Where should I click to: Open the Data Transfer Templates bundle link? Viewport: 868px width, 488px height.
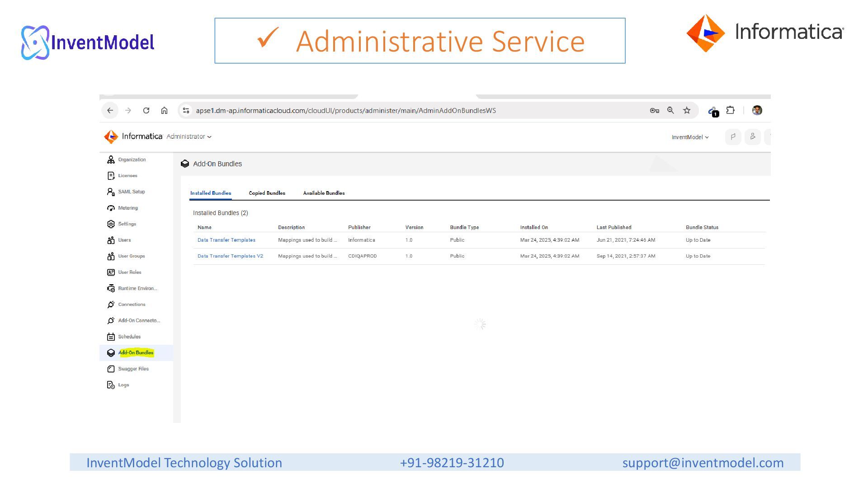point(226,240)
